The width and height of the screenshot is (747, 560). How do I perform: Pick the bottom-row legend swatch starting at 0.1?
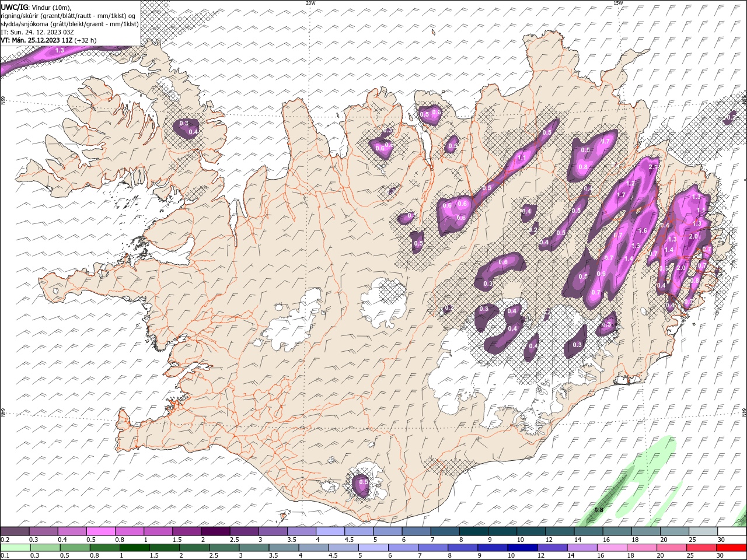tap(15, 548)
